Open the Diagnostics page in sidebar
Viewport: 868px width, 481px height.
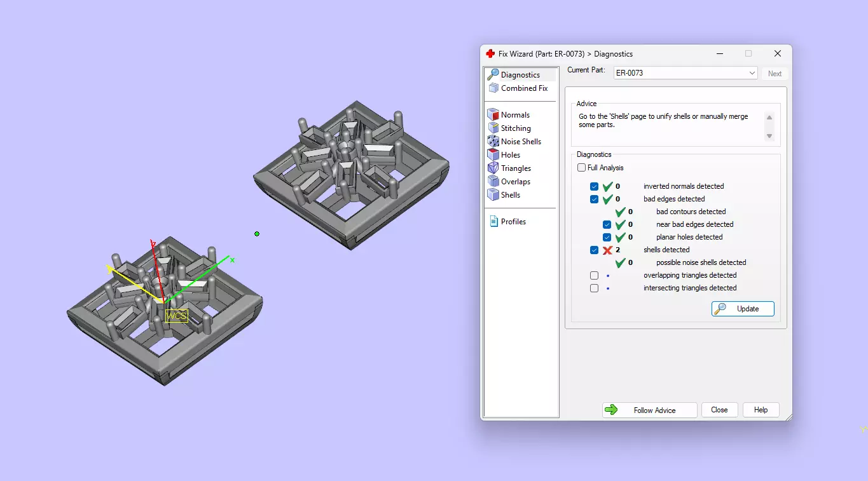(x=520, y=74)
